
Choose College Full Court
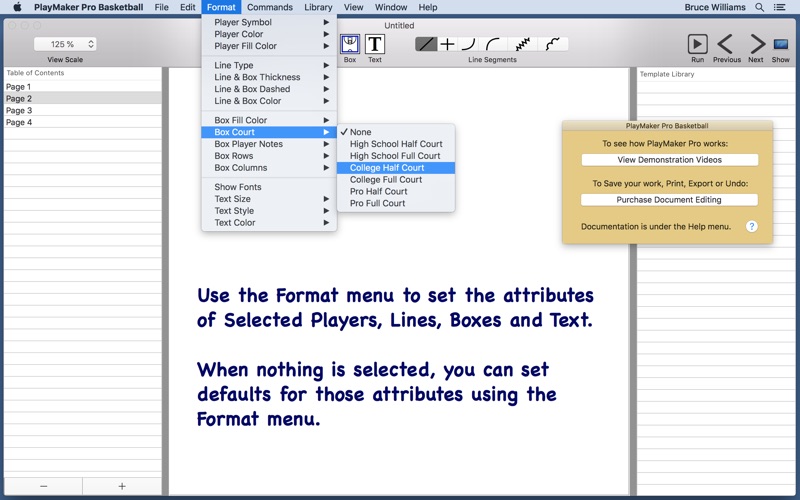click(395, 180)
